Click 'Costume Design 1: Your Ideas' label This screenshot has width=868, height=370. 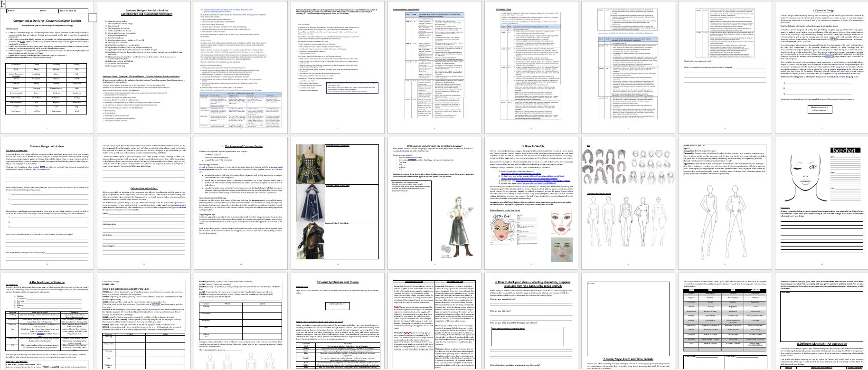339,145
